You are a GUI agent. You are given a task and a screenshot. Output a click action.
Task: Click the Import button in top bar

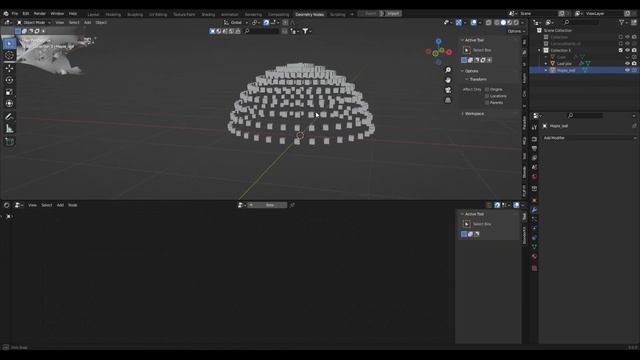click(393, 13)
